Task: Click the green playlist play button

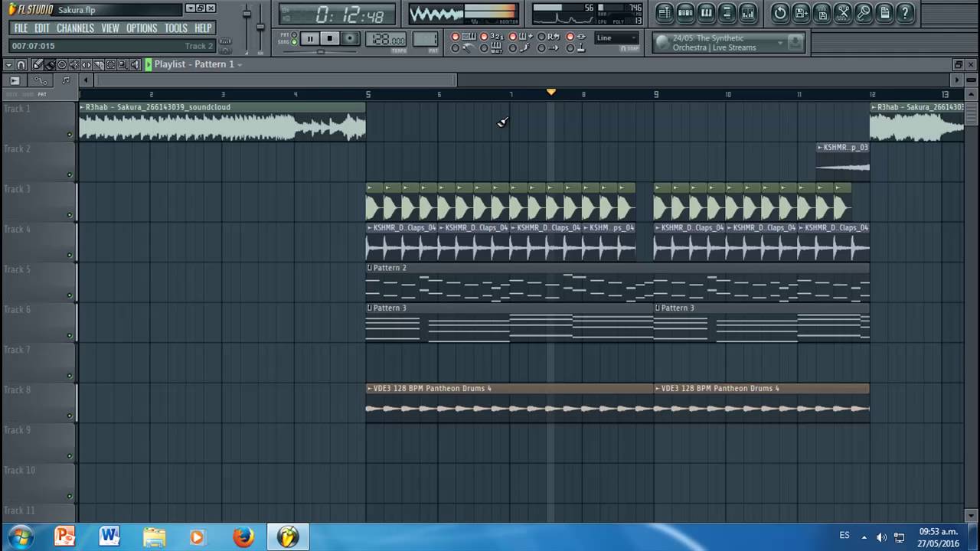Action: [149, 64]
